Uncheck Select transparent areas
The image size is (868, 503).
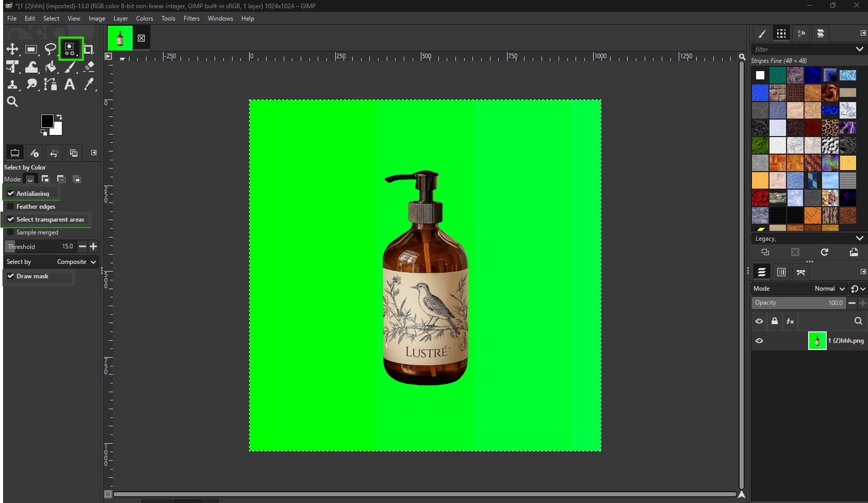coord(11,219)
